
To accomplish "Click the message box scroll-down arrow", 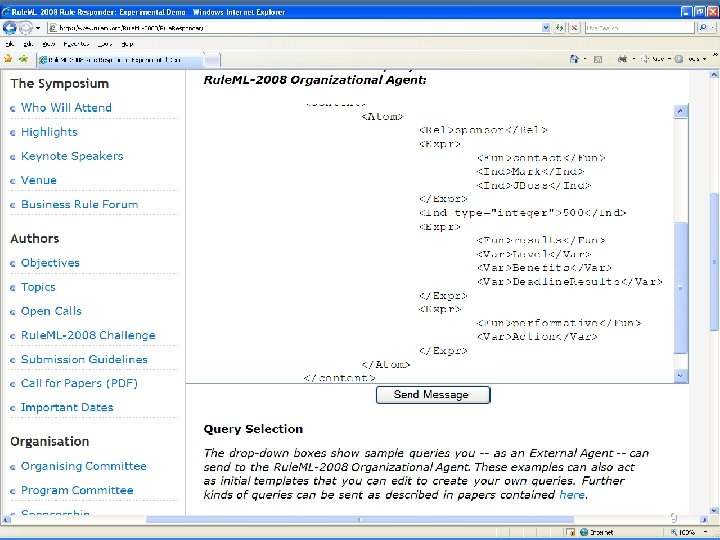I will point(681,376).
